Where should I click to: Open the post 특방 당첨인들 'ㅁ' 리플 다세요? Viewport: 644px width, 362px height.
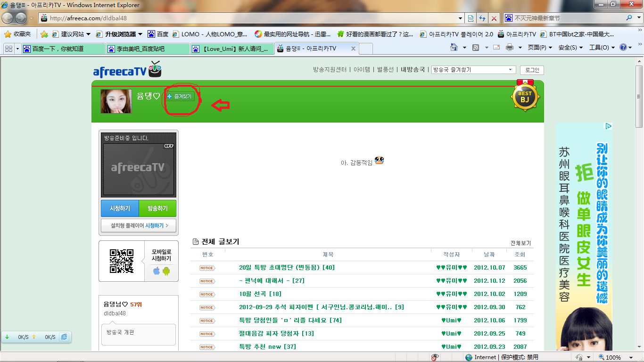point(290,321)
